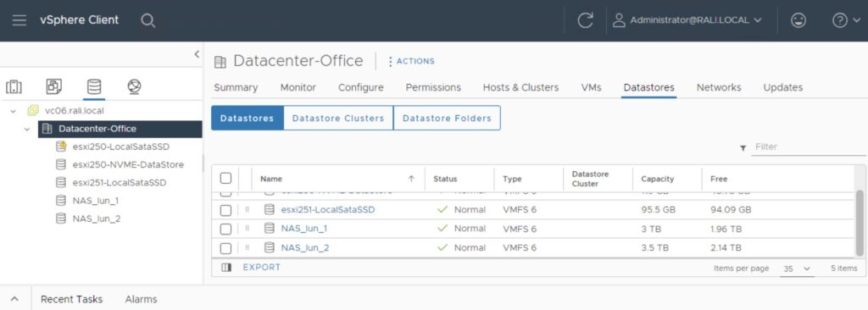Click the NAS_lun_1 tree datastore icon
868x310 pixels.
click(x=61, y=201)
